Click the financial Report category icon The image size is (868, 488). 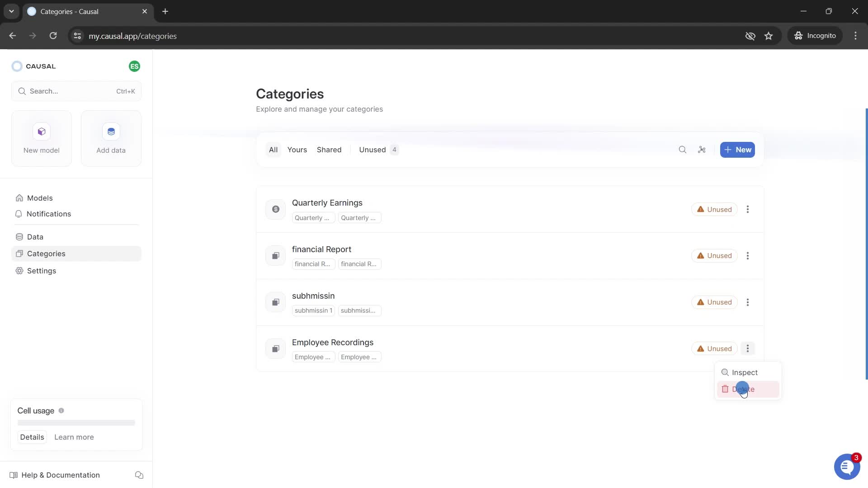click(x=275, y=256)
